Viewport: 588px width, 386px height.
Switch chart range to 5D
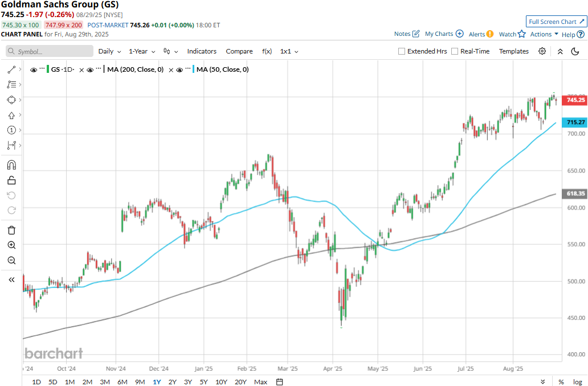(x=53, y=382)
